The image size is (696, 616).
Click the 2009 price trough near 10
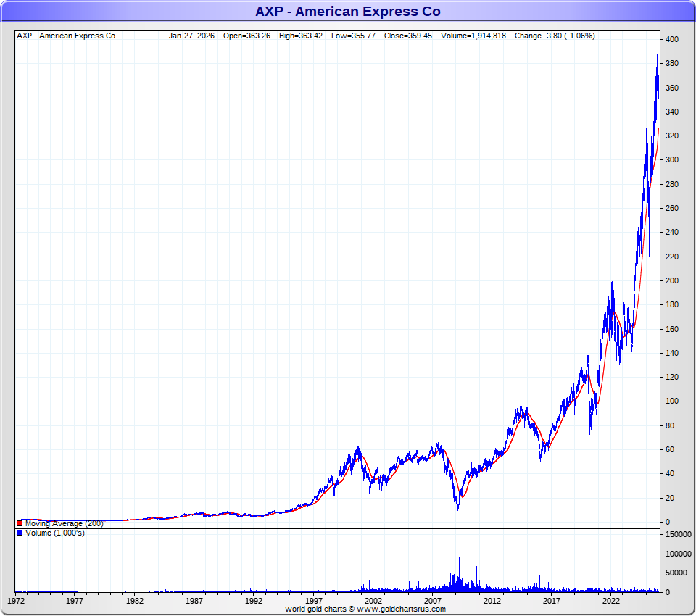458,509
